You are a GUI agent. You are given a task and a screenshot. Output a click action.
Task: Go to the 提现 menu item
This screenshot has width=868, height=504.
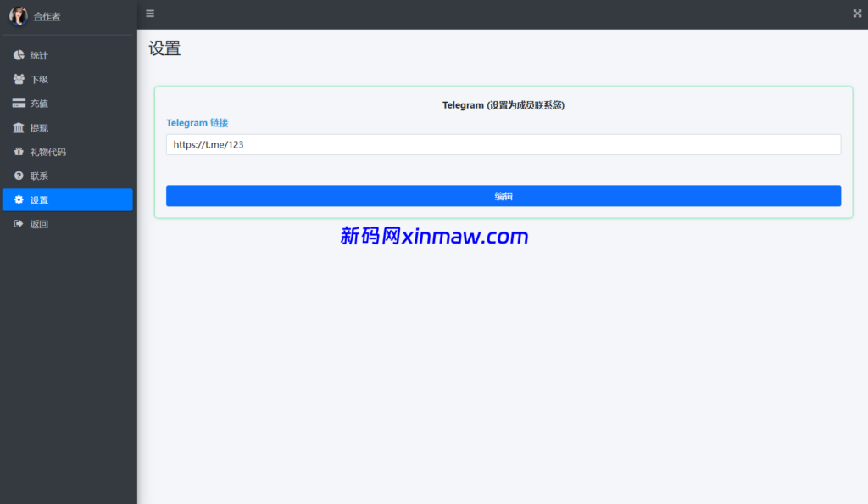39,128
